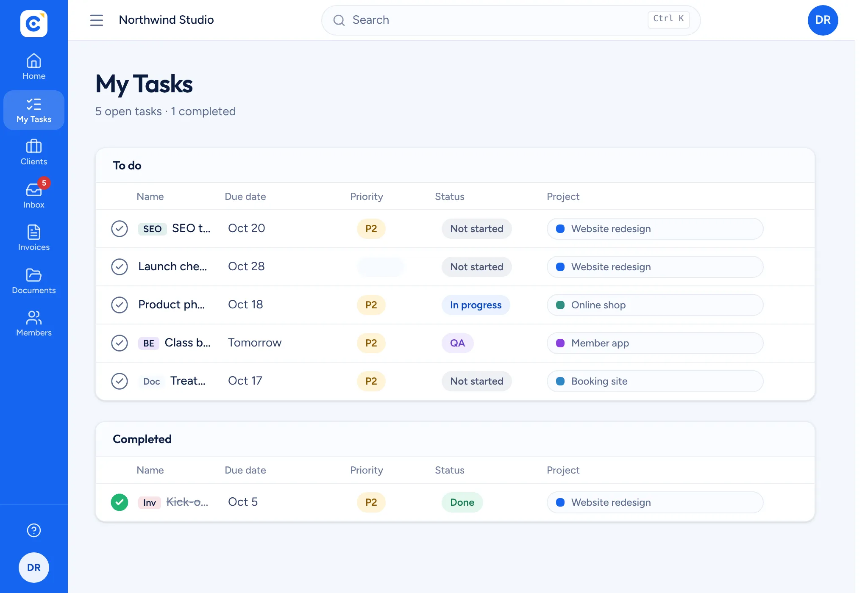Open the Inbox with 5 notifications

[x=34, y=195]
